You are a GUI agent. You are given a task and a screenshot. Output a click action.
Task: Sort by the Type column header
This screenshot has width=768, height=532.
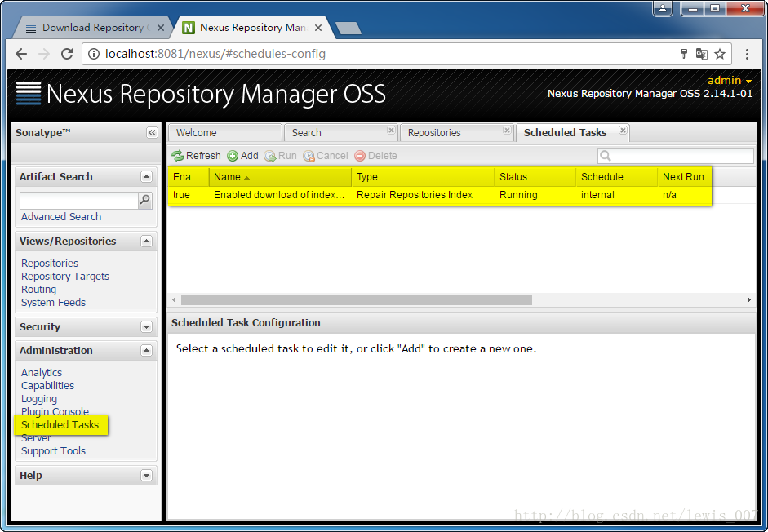(423, 177)
